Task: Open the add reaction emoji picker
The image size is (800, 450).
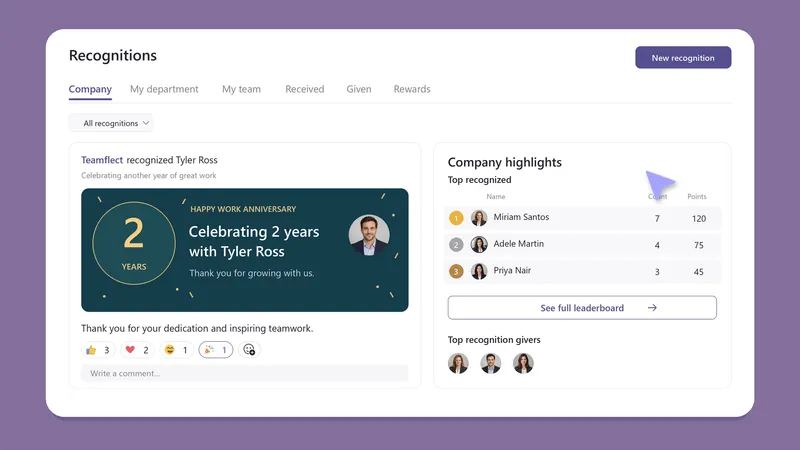Action: click(x=249, y=349)
